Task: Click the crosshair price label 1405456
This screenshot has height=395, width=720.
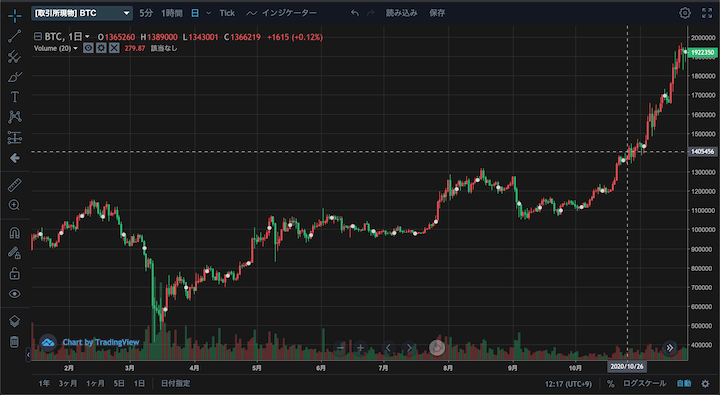Action: pyautogui.click(x=703, y=152)
